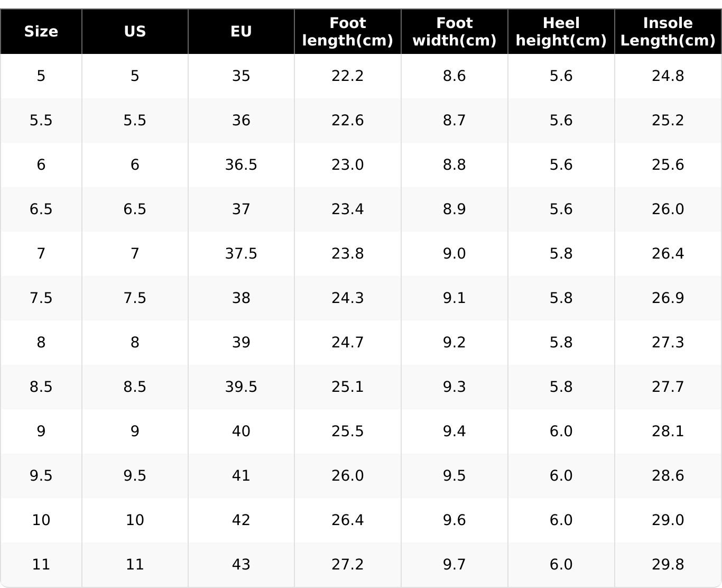Select the 25.5 foot length cell
Viewport: 722px width, 588px height.
(x=348, y=431)
